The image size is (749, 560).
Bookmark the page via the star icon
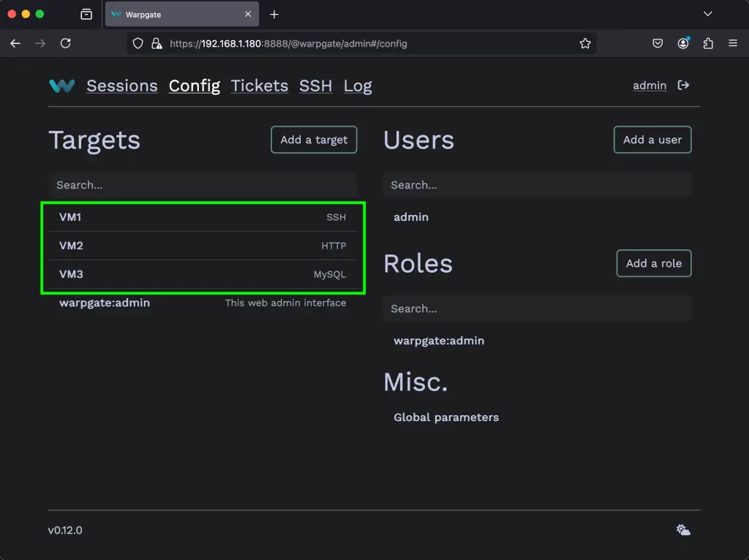point(585,43)
